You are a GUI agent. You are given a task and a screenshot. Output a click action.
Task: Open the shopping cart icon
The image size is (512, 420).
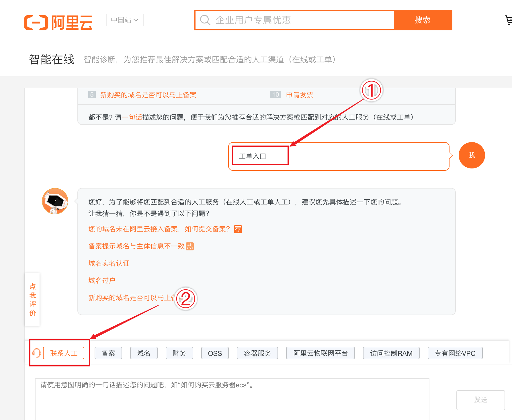[509, 20]
